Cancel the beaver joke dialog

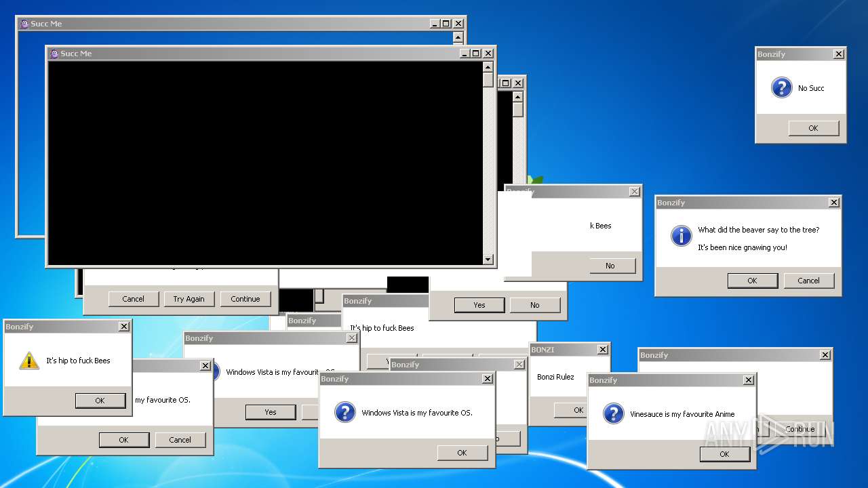[808, 281]
